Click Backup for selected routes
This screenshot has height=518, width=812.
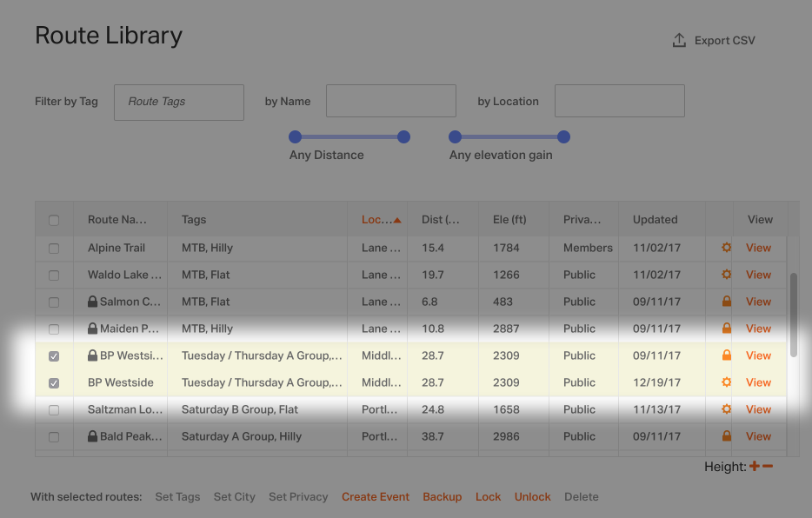[443, 497]
